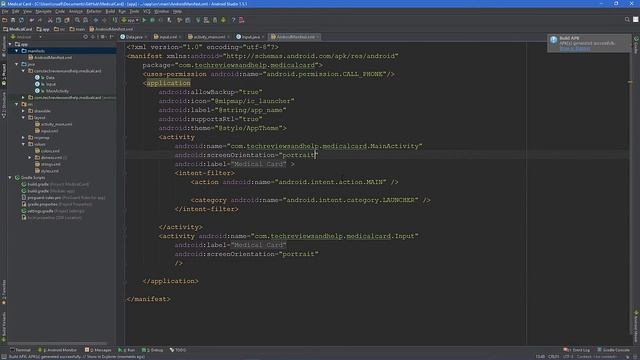Click the Search Everywhere magnifier icon

coord(627,20)
